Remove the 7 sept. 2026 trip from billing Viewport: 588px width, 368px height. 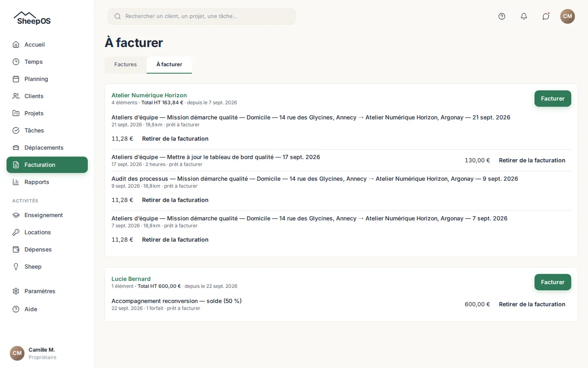[x=175, y=240]
